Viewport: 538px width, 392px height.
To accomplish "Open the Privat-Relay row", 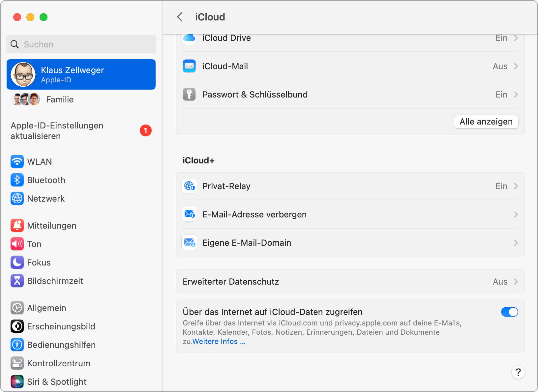I will [350, 186].
